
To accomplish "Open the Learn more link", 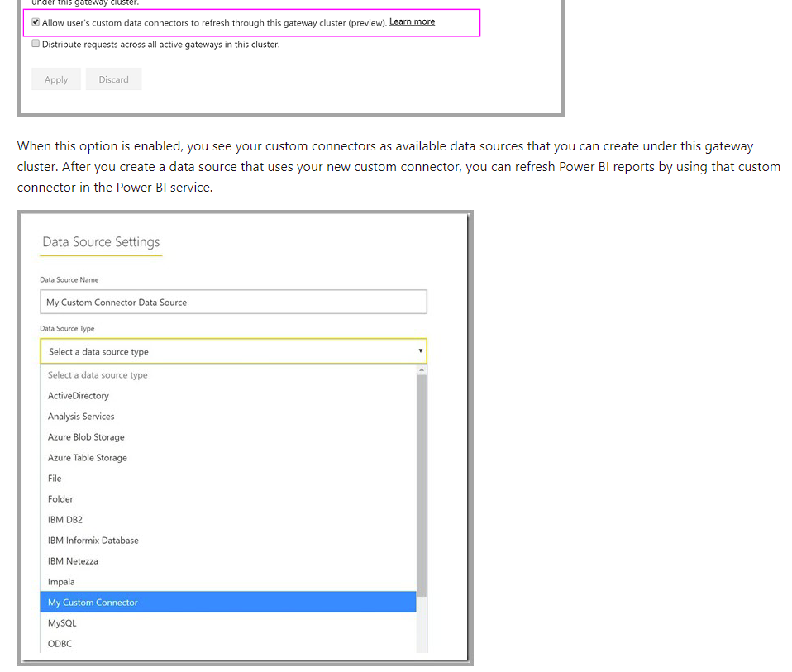I will [x=412, y=21].
